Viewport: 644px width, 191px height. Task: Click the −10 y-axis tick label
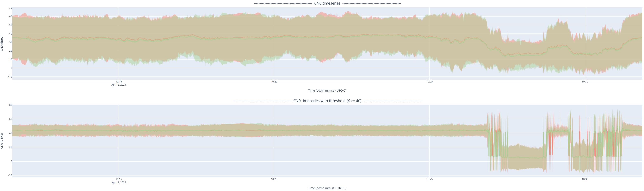[x=10, y=77]
